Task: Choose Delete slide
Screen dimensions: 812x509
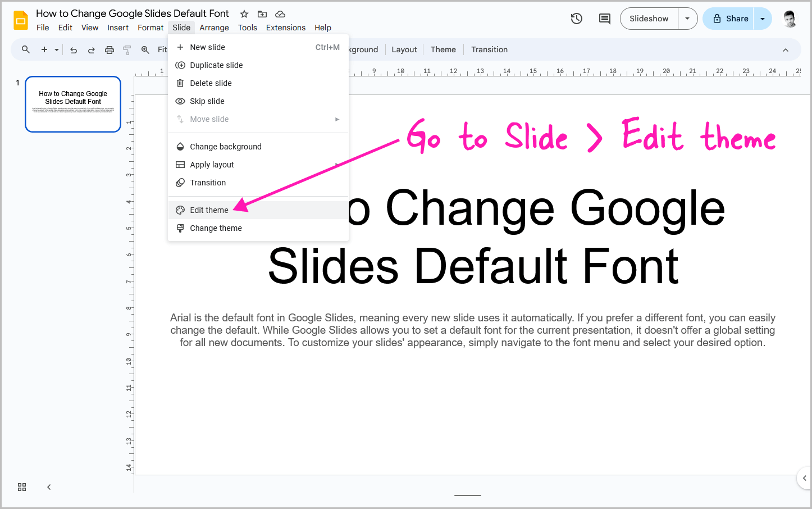Action: (x=258, y=83)
